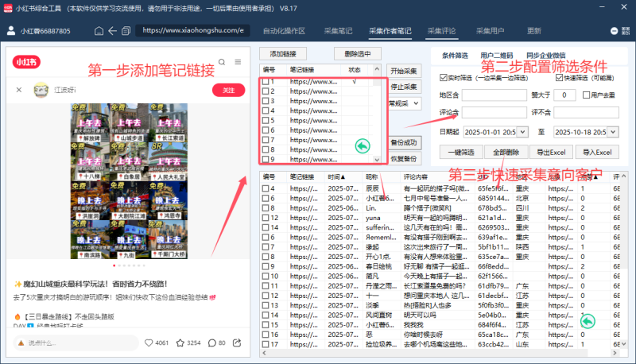Click results table scroll-right arrow
Viewport: 636px width, 364px height.
point(615,353)
